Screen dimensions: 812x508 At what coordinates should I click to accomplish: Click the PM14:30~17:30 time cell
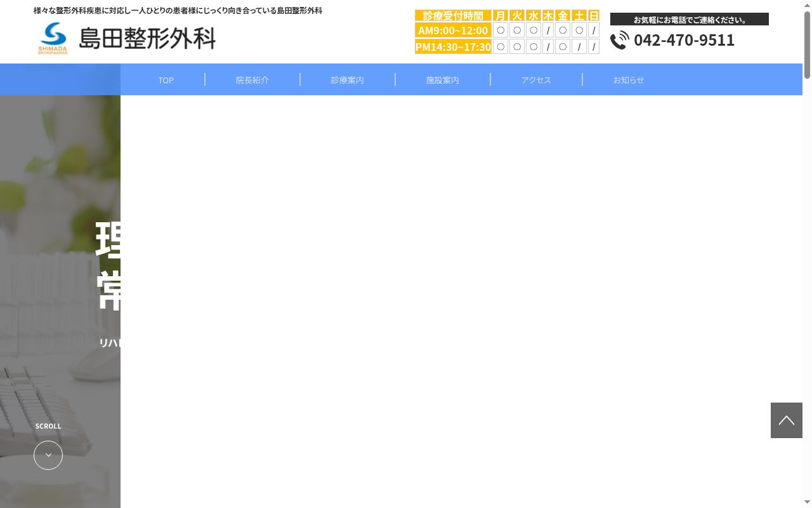point(453,46)
